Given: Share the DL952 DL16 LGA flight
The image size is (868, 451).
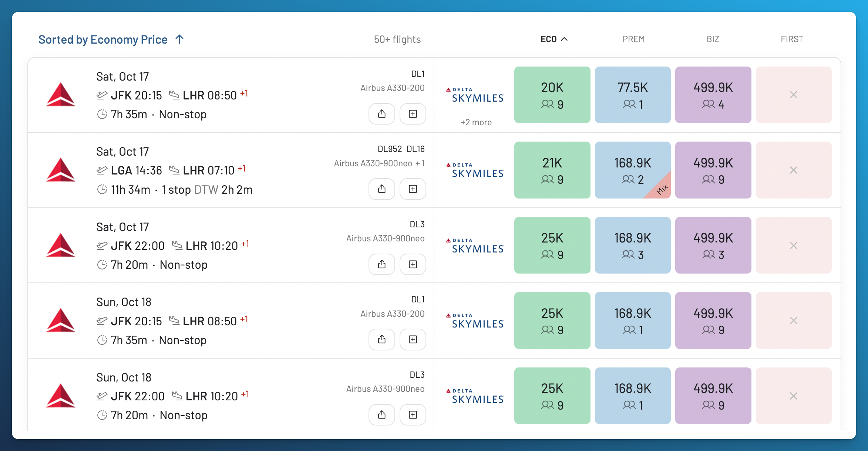Looking at the screenshot, I should pyautogui.click(x=382, y=189).
